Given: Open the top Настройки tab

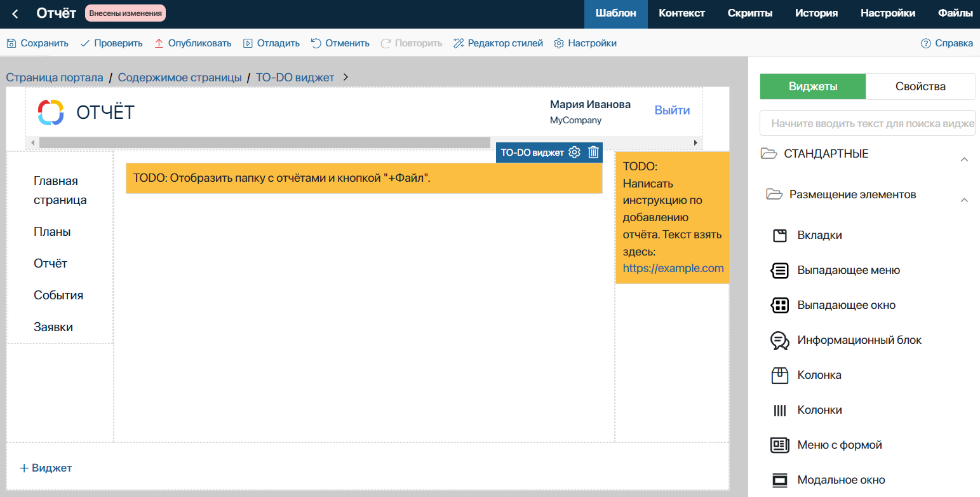Looking at the screenshot, I should [888, 13].
